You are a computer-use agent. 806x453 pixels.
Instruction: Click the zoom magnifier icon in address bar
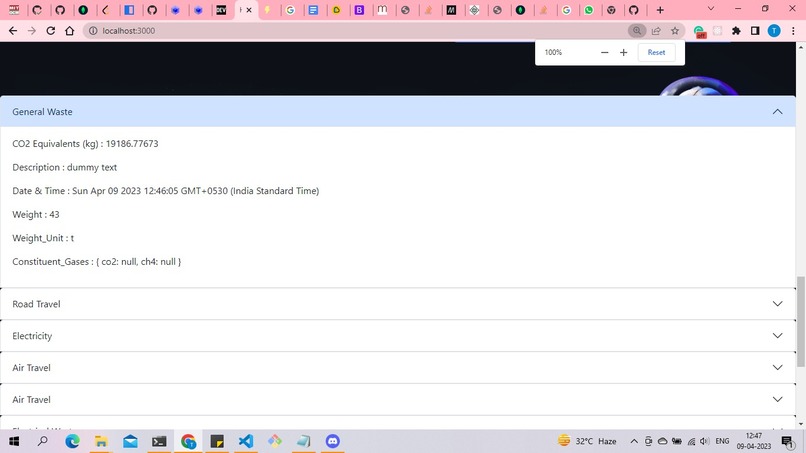[636, 31]
